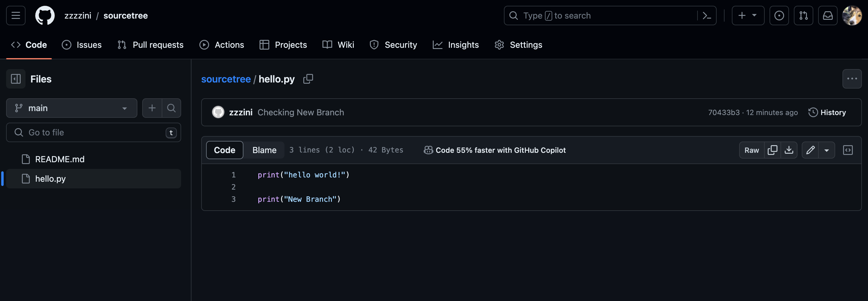Copy the file path icon
This screenshot has width=868, height=301.
(308, 79)
